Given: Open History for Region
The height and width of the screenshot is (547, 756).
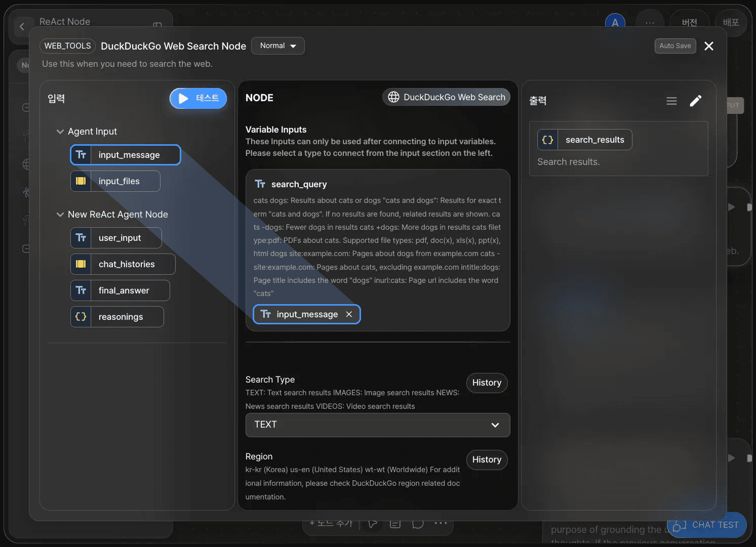Looking at the screenshot, I should coord(487,460).
